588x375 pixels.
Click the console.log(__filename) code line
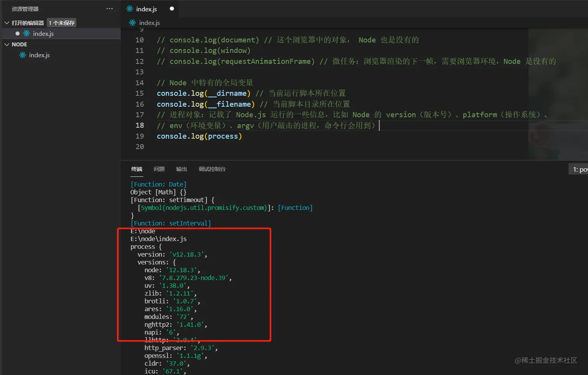pyautogui.click(x=254, y=104)
